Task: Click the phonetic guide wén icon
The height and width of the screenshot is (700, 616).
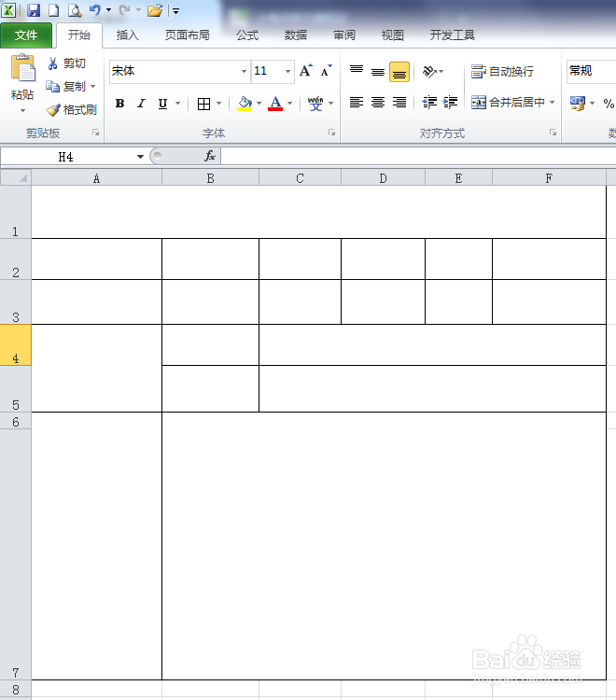Action: click(x=315, y=104)
